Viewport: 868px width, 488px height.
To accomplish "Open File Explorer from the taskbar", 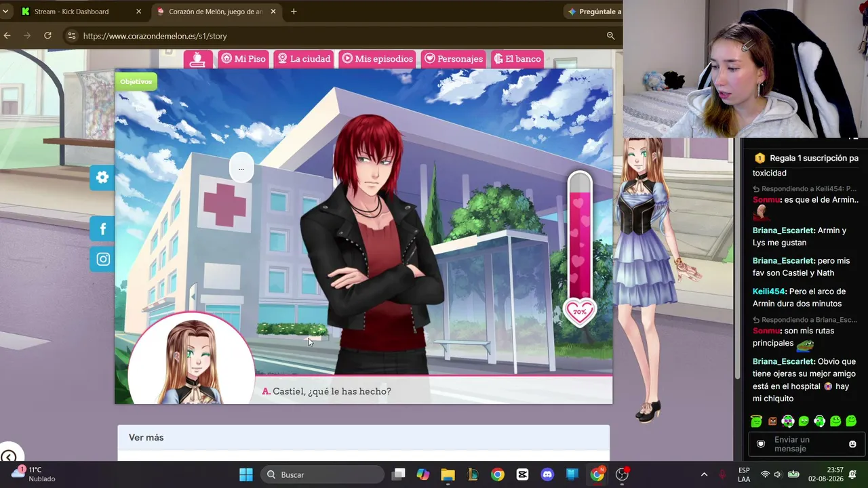I will tap(448, 474).
